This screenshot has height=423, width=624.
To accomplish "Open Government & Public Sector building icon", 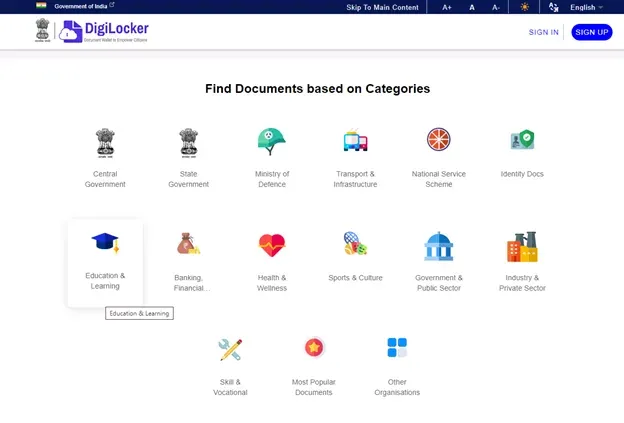I will [x=438, y=246].
